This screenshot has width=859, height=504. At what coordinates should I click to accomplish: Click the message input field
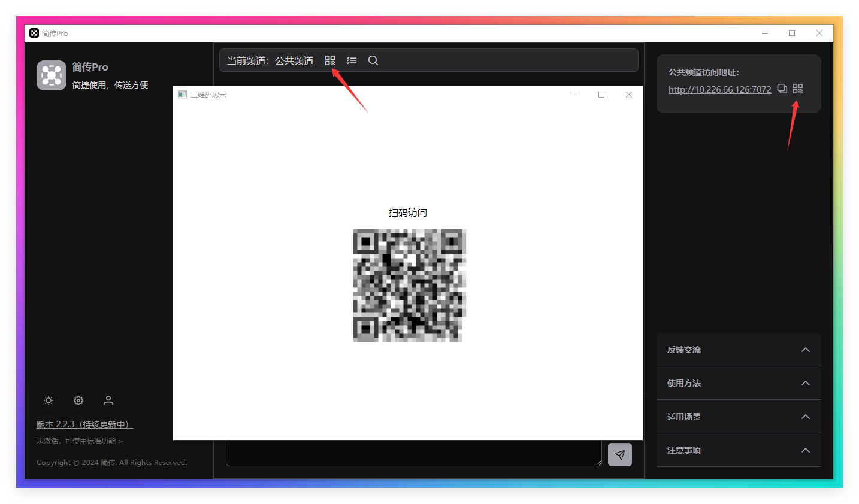[413, 454]
